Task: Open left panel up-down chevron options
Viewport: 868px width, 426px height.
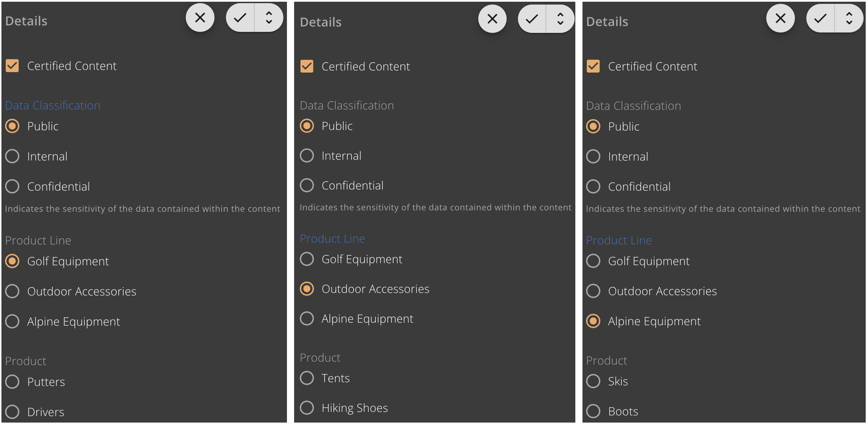Action: (x=269, y=17)
